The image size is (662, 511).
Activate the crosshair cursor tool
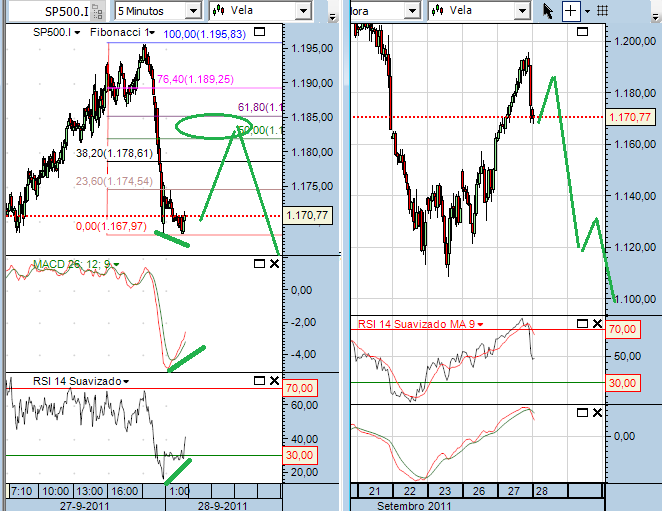pyautogui.click(x=570, y=11)
